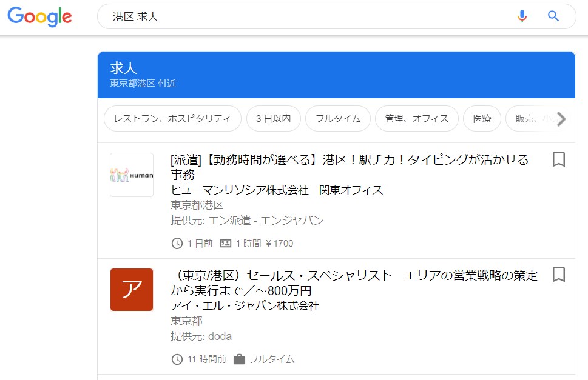588x380 pixels.
Task: Click the clock icon beside 1日前
Action: coord(177,244)
